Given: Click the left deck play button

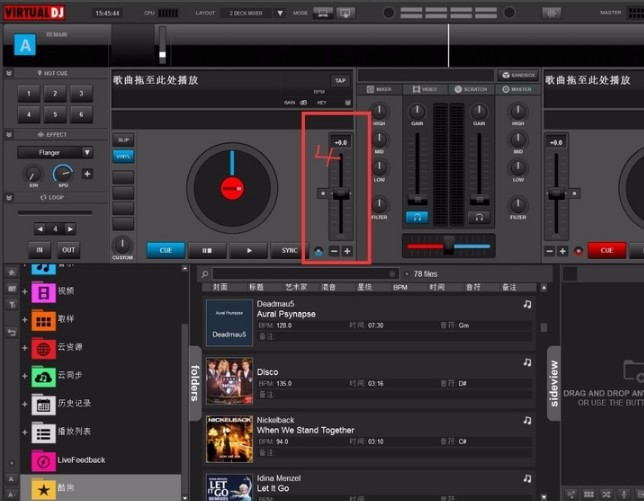Looking at the screenshot, I should (x=248, y=250).
